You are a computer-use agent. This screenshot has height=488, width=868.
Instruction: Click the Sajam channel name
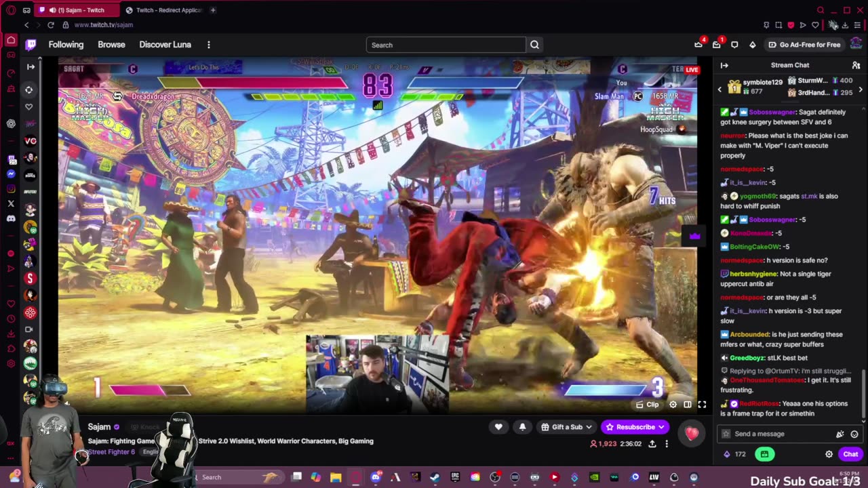(x=99, y=427)
